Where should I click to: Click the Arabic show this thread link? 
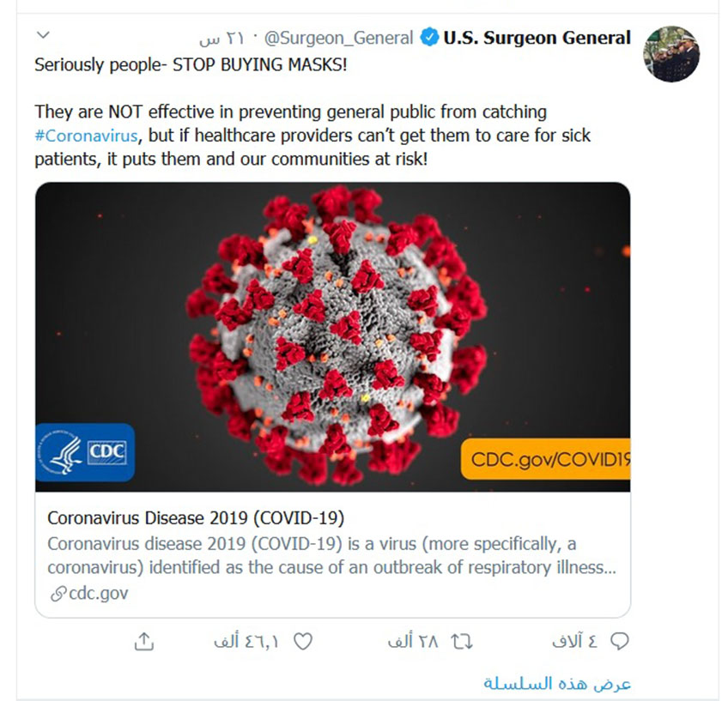(x=557, y=683)
